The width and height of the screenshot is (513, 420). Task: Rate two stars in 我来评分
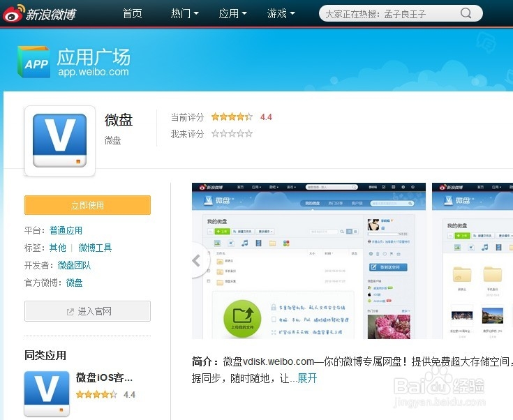pyautogui.click(x=223, y=133)
